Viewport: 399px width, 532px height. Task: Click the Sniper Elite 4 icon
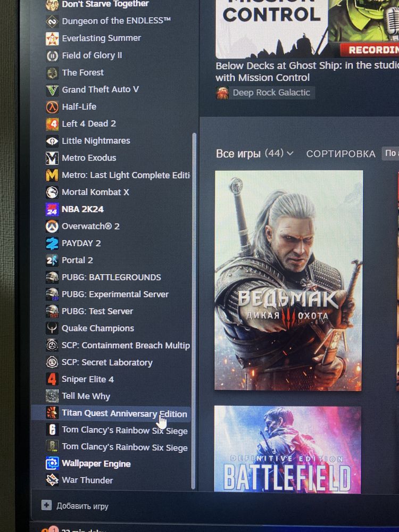click(52, 379)
